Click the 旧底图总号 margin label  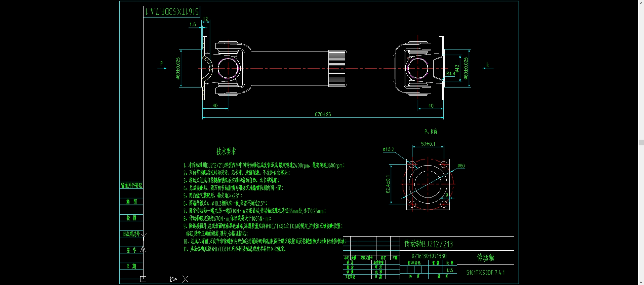point(131,234)
